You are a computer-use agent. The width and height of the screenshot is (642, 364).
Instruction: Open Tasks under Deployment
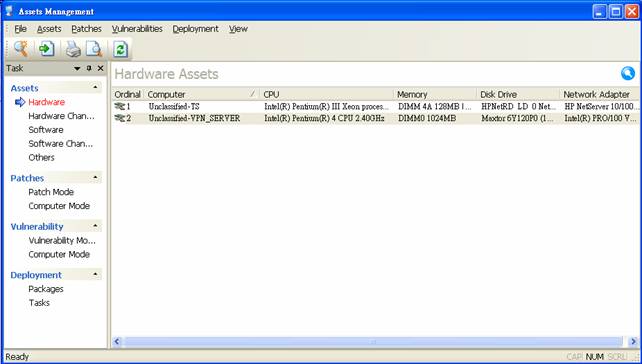tap(39, 303)
